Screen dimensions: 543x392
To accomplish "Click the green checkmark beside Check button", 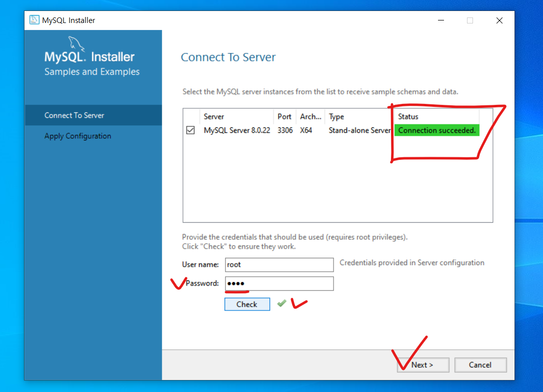I will (x=282, y=304).
